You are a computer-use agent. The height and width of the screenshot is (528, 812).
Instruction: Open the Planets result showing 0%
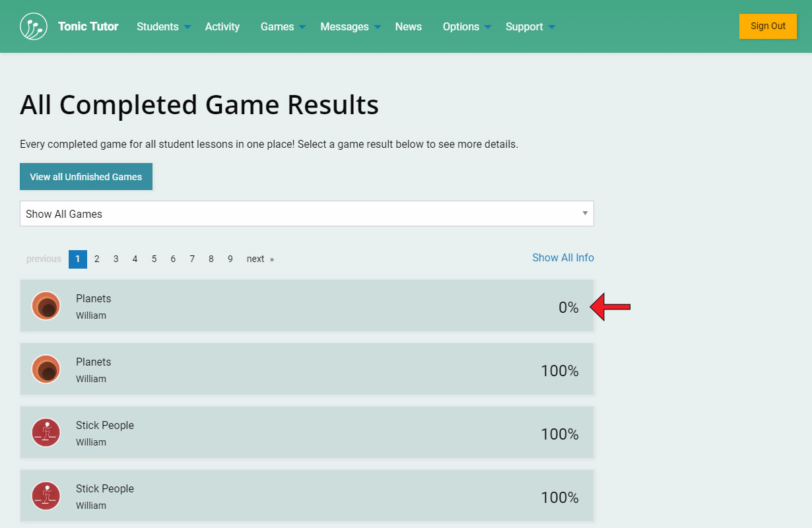pos(306,306)
